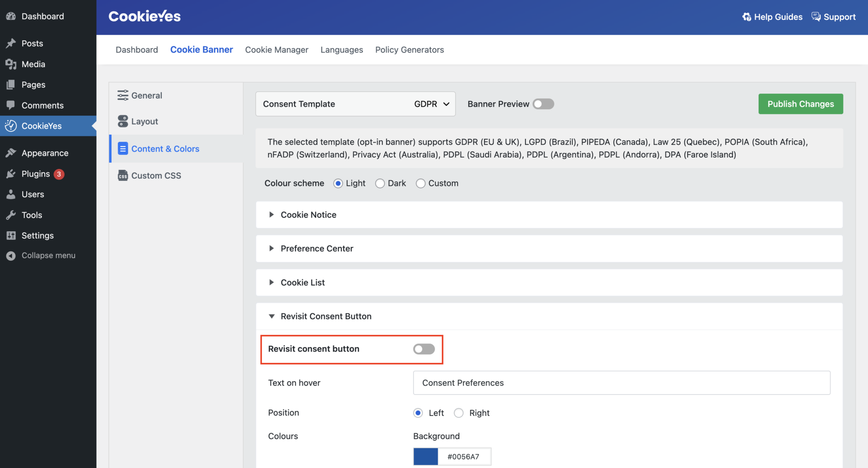Click the blue background colour swatch
Image resolution: width=868 pixels, height=468 pixels.
pos(426,457)
